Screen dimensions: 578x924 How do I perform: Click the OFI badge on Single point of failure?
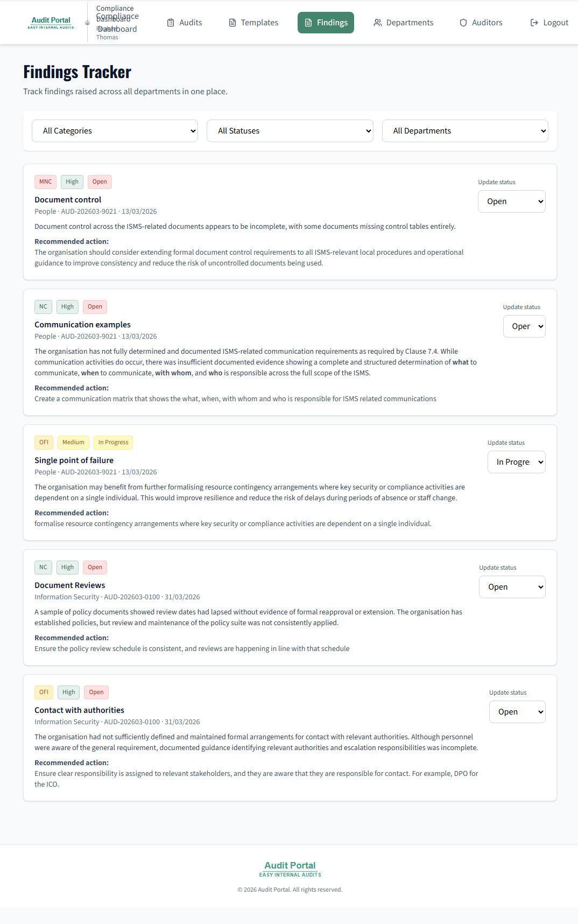tap(44, 443)
